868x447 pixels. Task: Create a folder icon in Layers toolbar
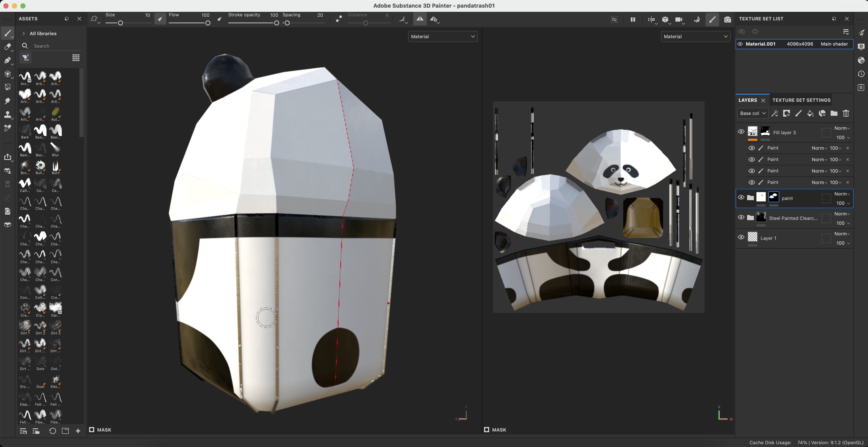click(x=834, y=113)
